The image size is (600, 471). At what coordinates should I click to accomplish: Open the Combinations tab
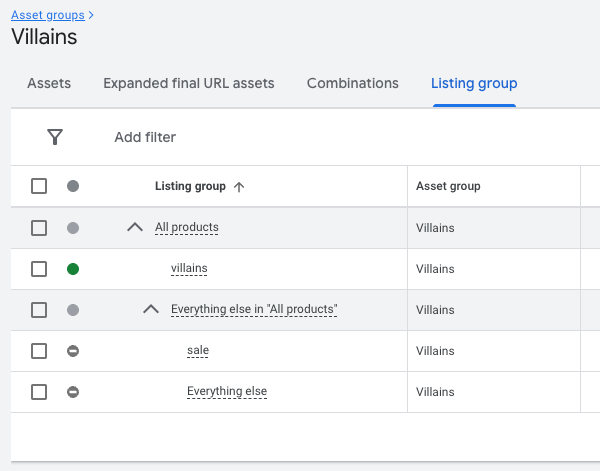(352, 83)
